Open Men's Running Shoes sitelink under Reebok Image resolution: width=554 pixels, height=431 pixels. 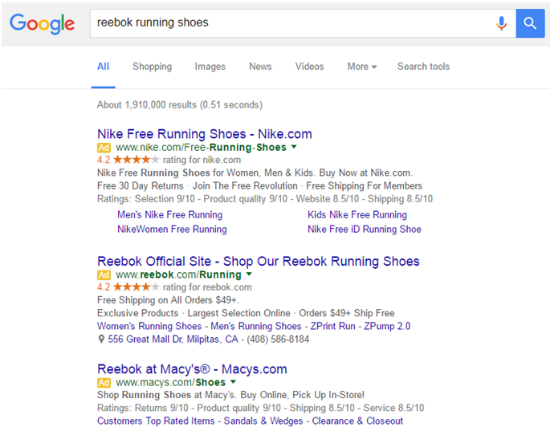[256, 326]
